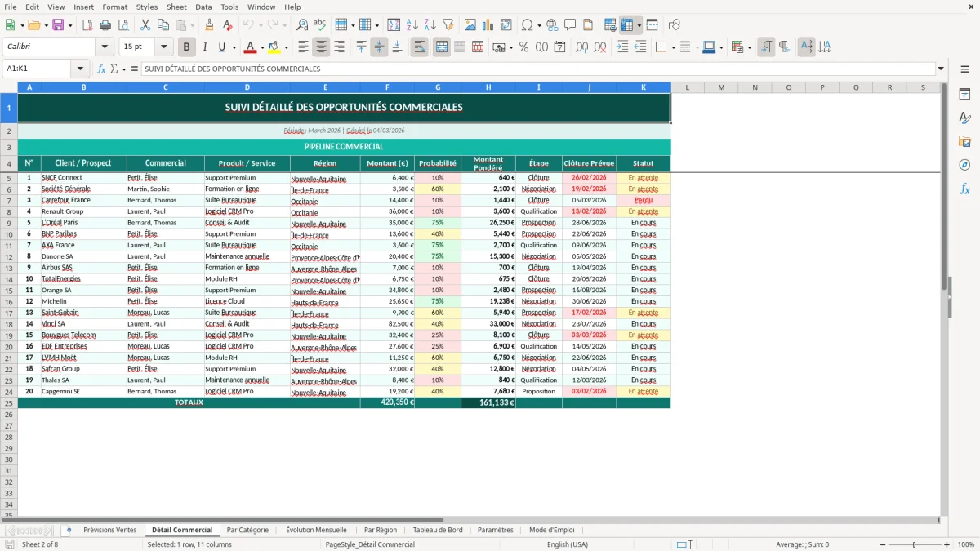Screen dimensions: 980x551
Task: Toggle Center Horizontally alignment
Action: pyautogui.click(x=321, y=47)
